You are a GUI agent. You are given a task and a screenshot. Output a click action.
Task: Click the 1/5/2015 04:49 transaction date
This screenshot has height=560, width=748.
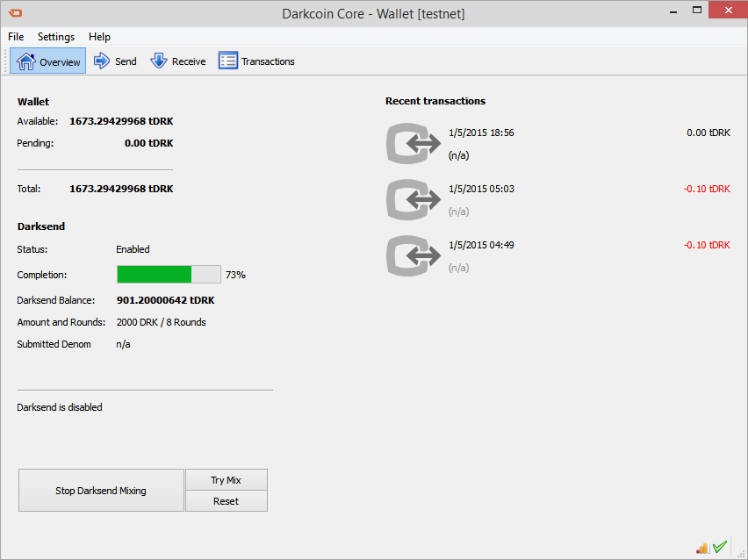tap(481, 245)
